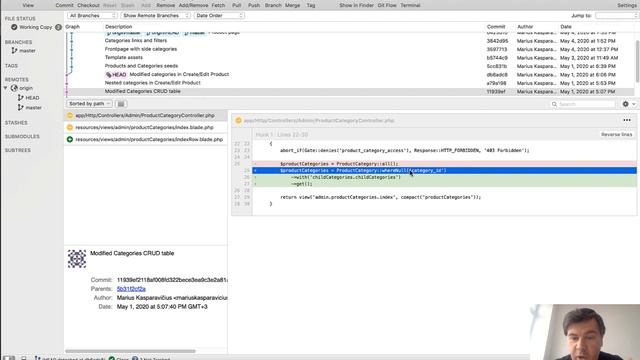This screenshot has width=640, height=360.
Task: Expand the Subtrees sidebar section
Action: tap(18, 150)
